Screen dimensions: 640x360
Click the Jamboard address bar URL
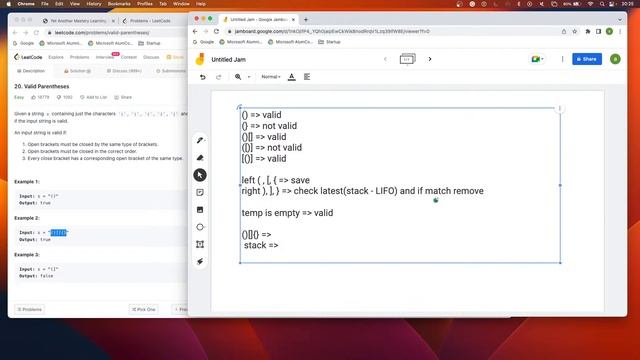[x=332, y=31]
